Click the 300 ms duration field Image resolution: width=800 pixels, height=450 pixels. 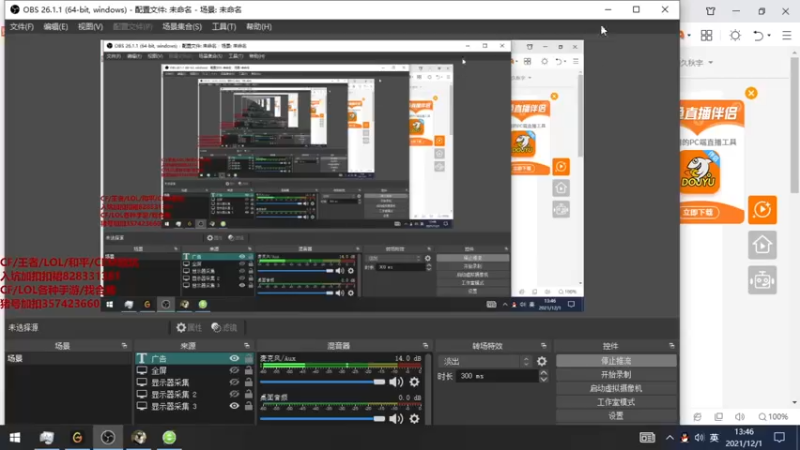pos(497,376)
